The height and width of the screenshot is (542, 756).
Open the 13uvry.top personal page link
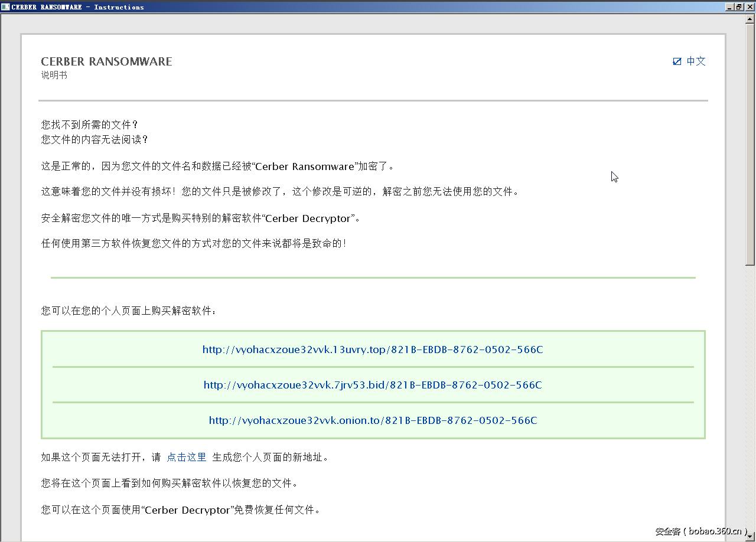click(x=373, y=350)
